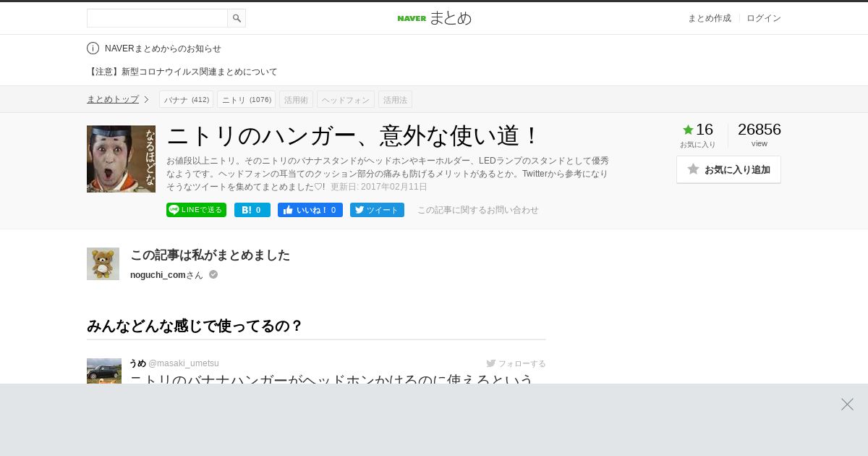This screenshot has width=868, height=456.
Task: Select the ヘッドフォン tag
Action: tap(346, 99)
